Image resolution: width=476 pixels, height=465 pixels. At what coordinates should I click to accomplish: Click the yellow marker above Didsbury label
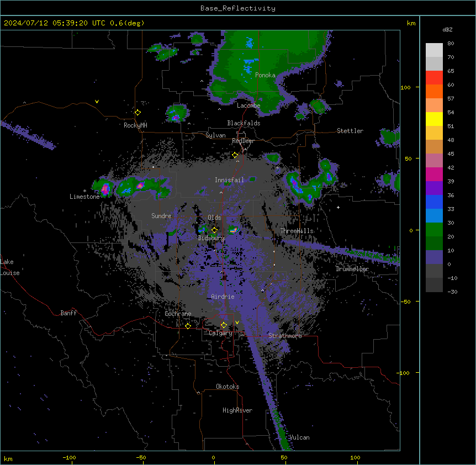(x=214, y=230)
